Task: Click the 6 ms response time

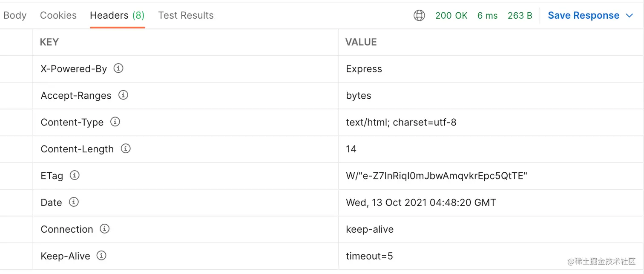Action: tap(487, 16)
